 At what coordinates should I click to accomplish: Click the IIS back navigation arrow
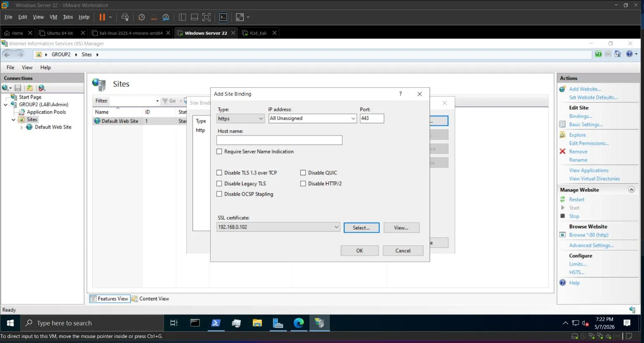(x=7, y=55)
